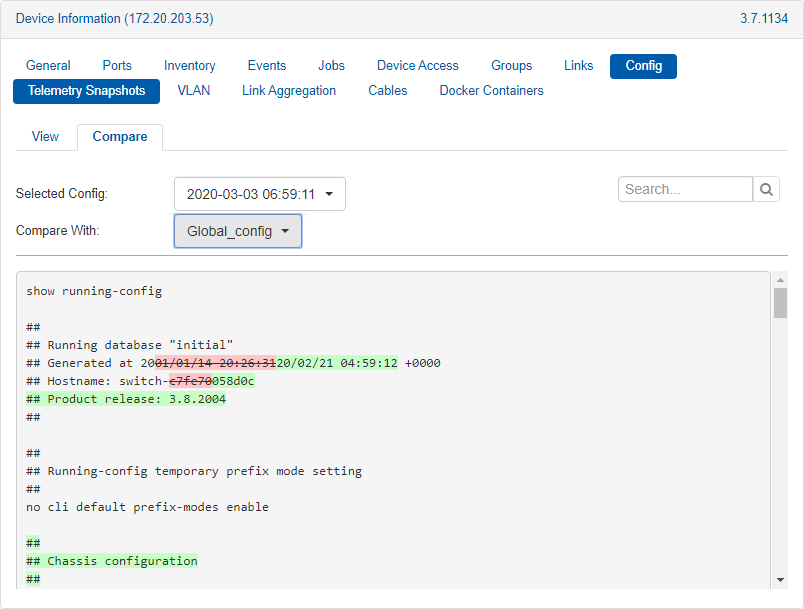This screenshot has height=609, width=804.
Task: Open the Docker Containers tab
Action: (x=491, y=91)
